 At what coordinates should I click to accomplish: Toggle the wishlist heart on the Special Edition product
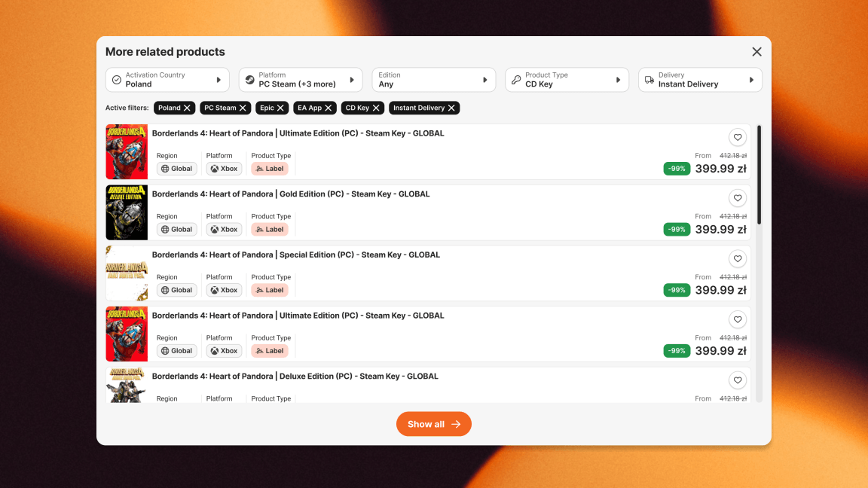coord(738,258)
